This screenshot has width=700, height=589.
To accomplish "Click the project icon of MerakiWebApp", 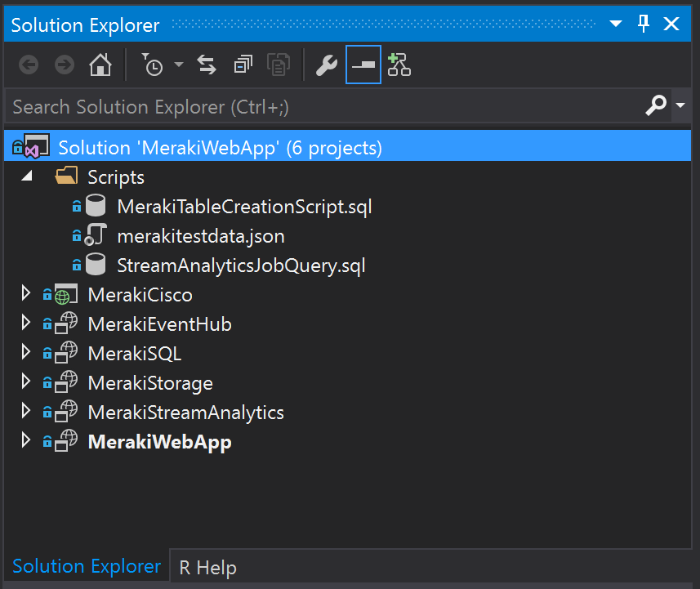I will pyautogui.click(x=66, y=441).
